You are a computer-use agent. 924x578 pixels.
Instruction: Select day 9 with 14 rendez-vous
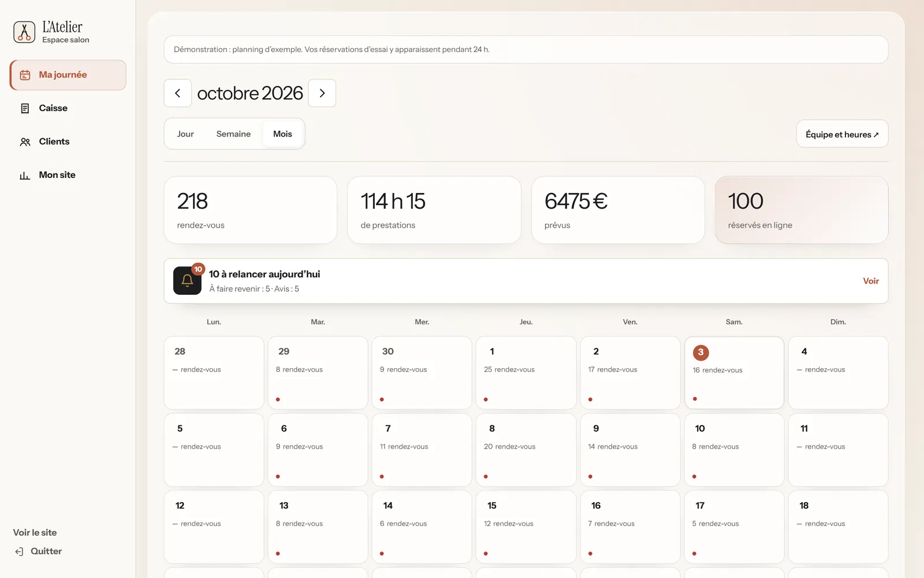[x=630, y=450]
